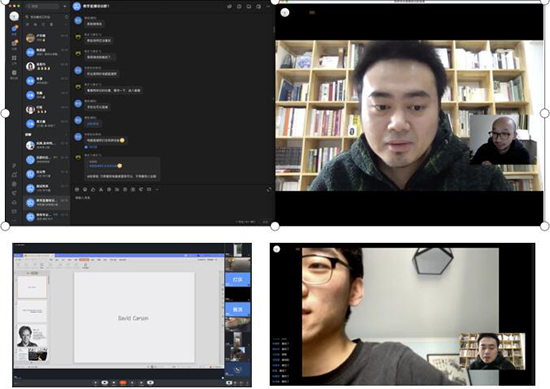
Task: Click the first icon in the chat header's right-side group
Action: (x=230, y=6)
